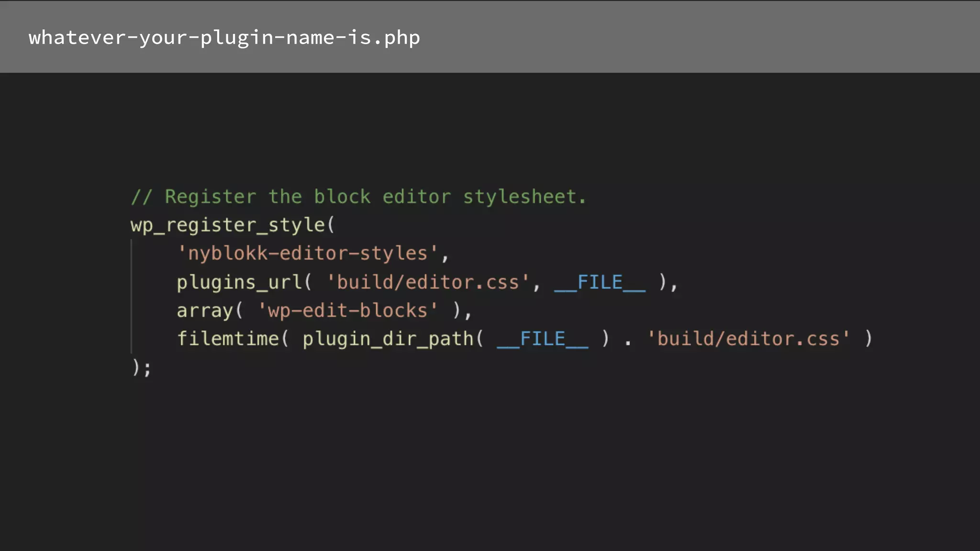The height and width of the screenshot is (551, 980).
Task: Click the 'wp_register_style(' function call
Action: [x=233, y=225]
